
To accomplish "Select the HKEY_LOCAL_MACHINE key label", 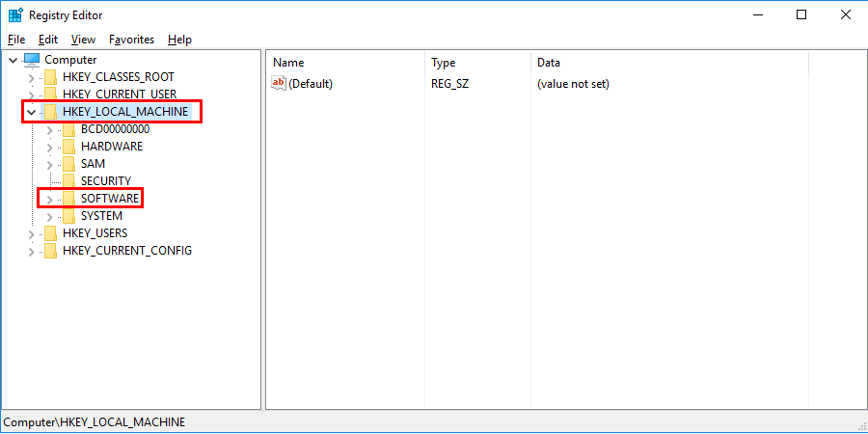I will (x=125, y=112).
